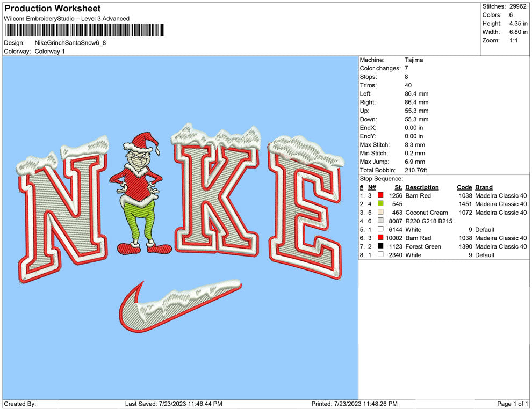Click the Up value '55.3 mm'
The image size is (532, 409).
tap(416, 111)
